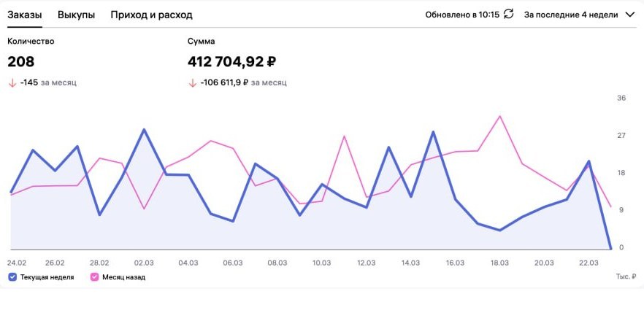
Task: Open the Приход и расход tab
Action: 152,15
